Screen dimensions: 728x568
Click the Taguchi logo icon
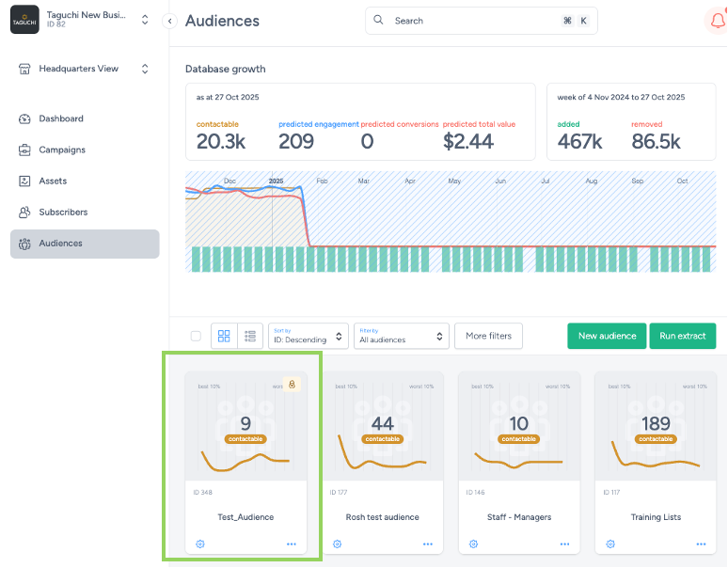[x=24, y=20]
